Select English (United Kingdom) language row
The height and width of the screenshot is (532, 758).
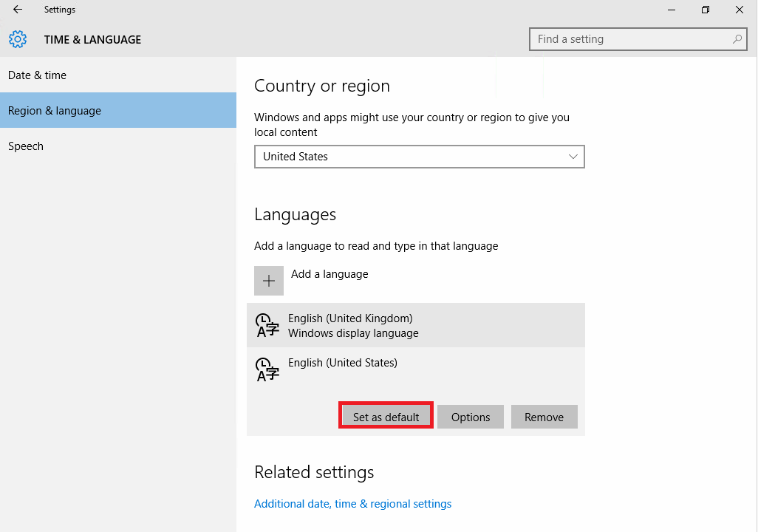tap(416, 326)
